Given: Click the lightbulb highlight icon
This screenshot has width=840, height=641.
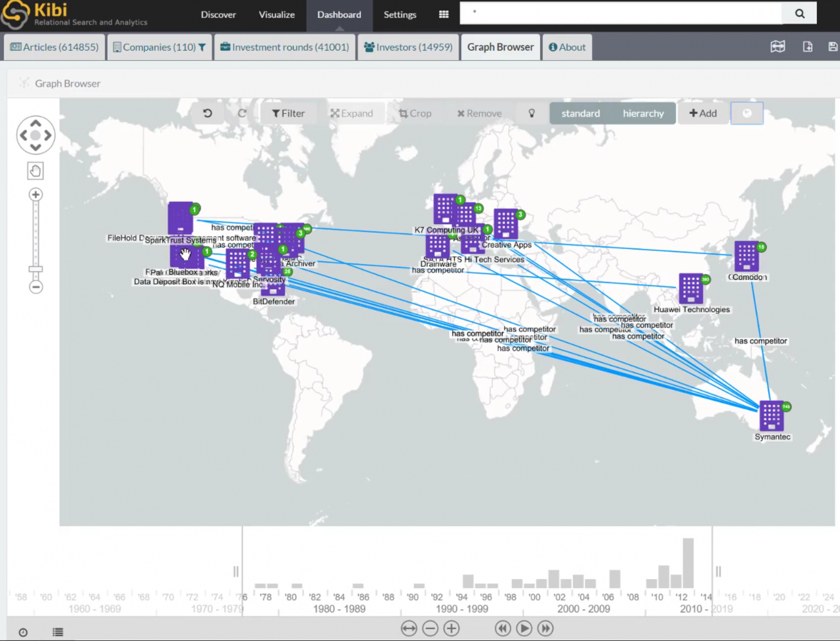Looking at the screenshot, I should click(x=532, y=113).
